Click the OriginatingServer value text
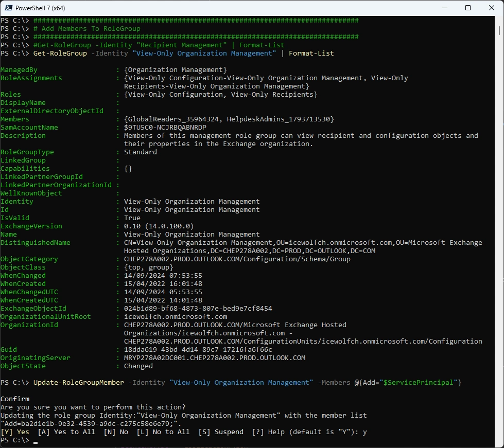The height and width of the screenshot is (448, 504). pyautogui.click(x=214, y=358)
